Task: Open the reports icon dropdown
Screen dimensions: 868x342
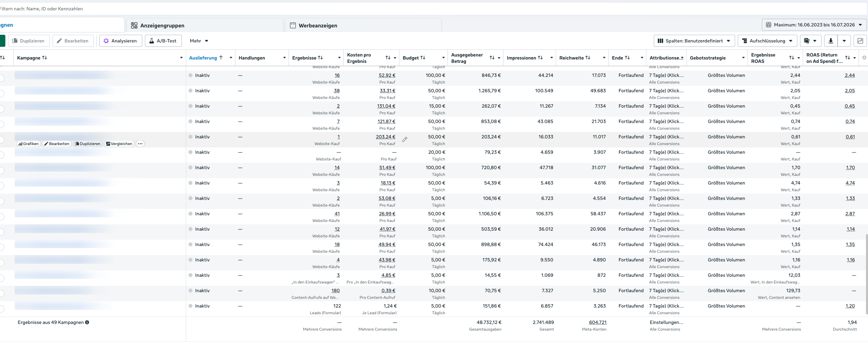Action: 810,41
